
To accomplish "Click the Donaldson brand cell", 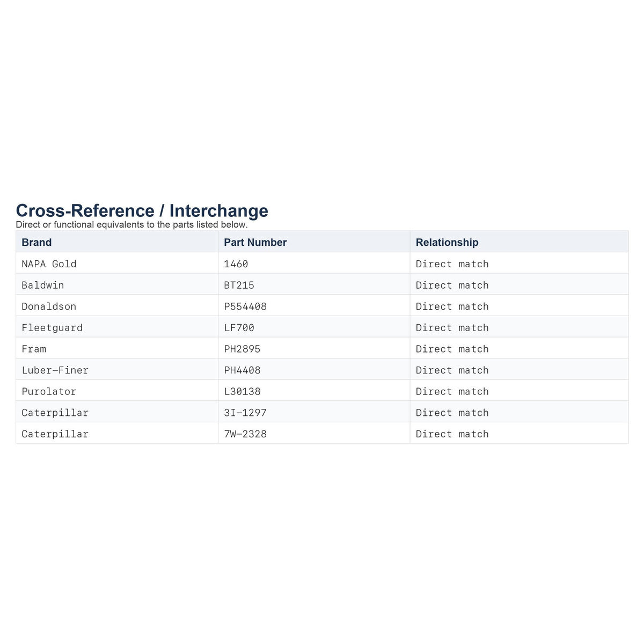I will pyautogui.click(x=49, y=306).
